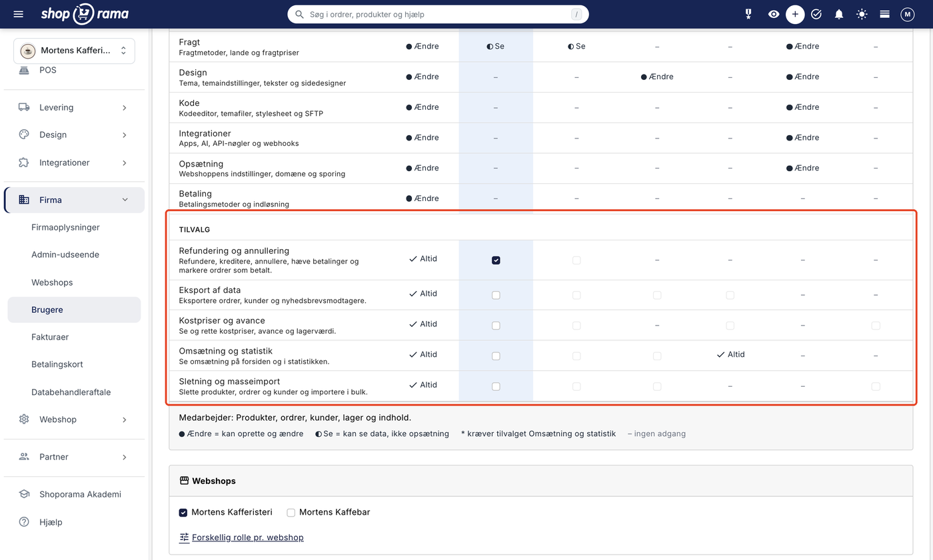Open the medal achievements icon
The image size is (933, 560).
click(748, 14)
